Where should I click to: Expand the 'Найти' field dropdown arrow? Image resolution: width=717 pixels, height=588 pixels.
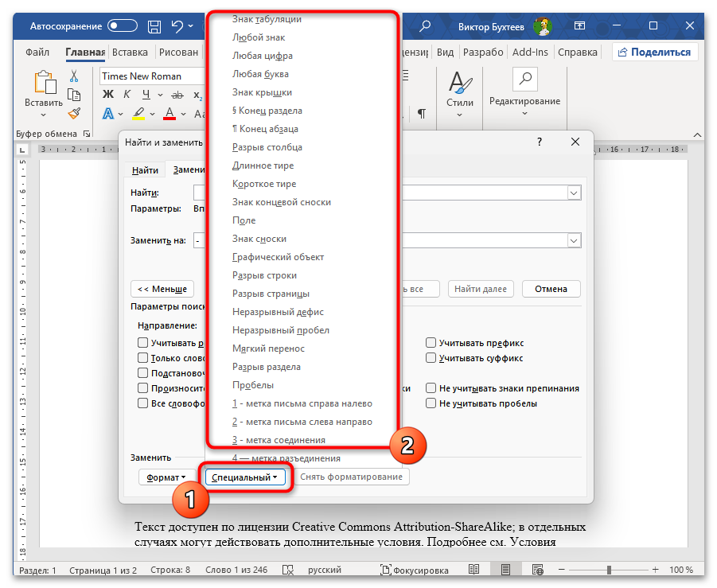(573, 193)
